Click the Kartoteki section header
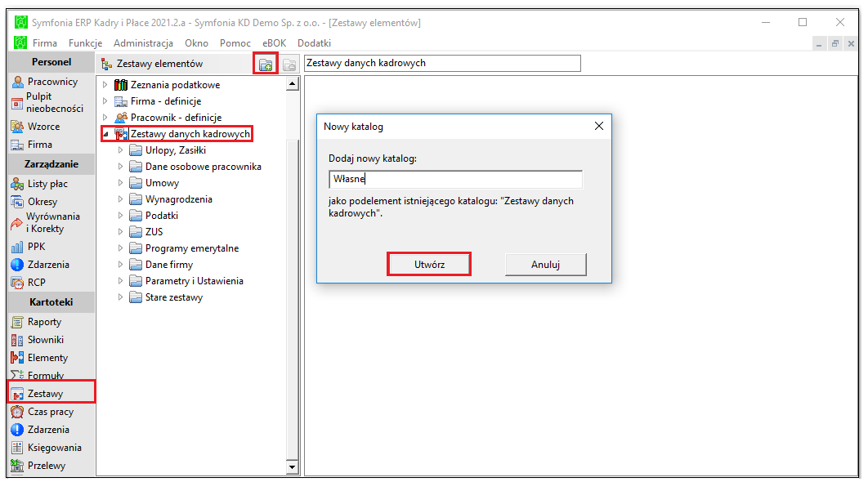The width and height of the screenshot is (868, 482). pyautogui.click(x=51, y=302)
